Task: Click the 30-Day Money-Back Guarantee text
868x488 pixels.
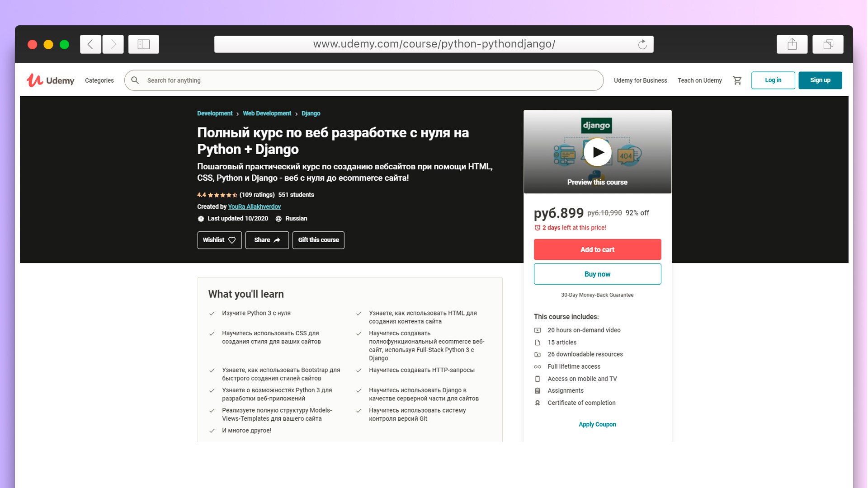Action: pos(597,295)
